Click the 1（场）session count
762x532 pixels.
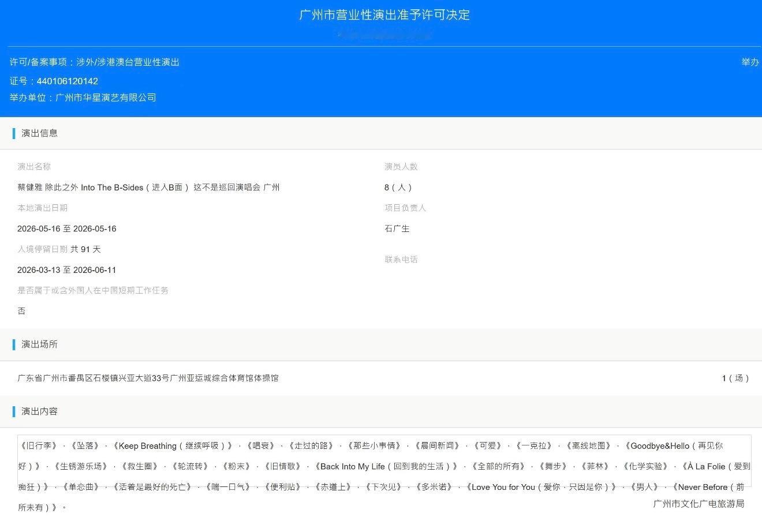(x=735, y=378)
